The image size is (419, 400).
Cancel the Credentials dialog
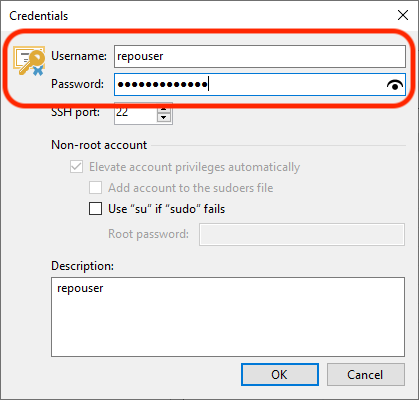[366, 375]
